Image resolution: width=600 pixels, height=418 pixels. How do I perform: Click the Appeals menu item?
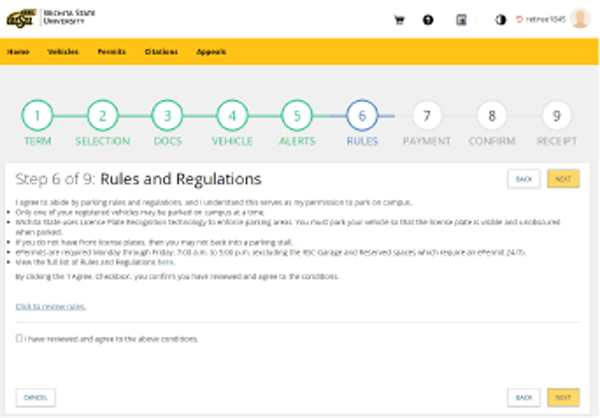click(x=211, y=51)
